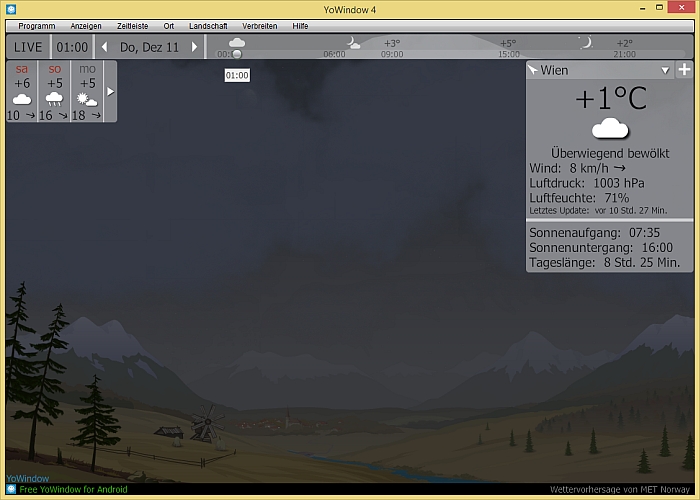Click the Wind: 8 km/h line
The width and height of the screenshot is (700, 500).
577,168
